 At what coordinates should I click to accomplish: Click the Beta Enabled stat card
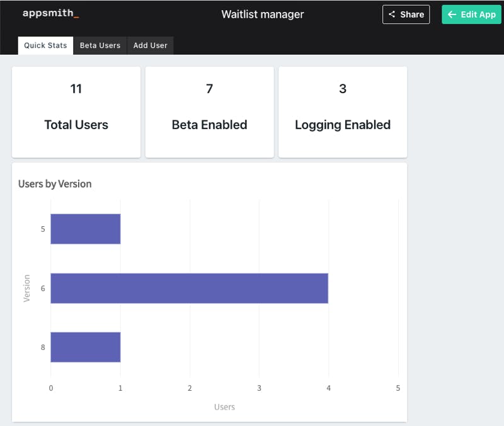(x=209, y=112)
